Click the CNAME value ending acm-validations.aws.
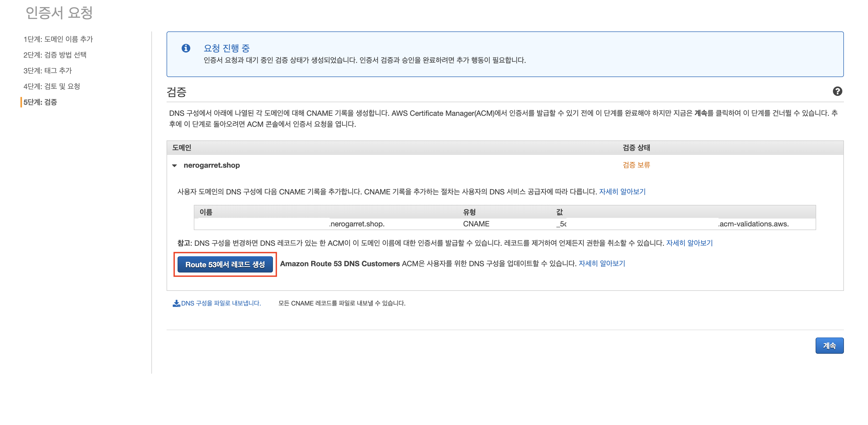 753,224
